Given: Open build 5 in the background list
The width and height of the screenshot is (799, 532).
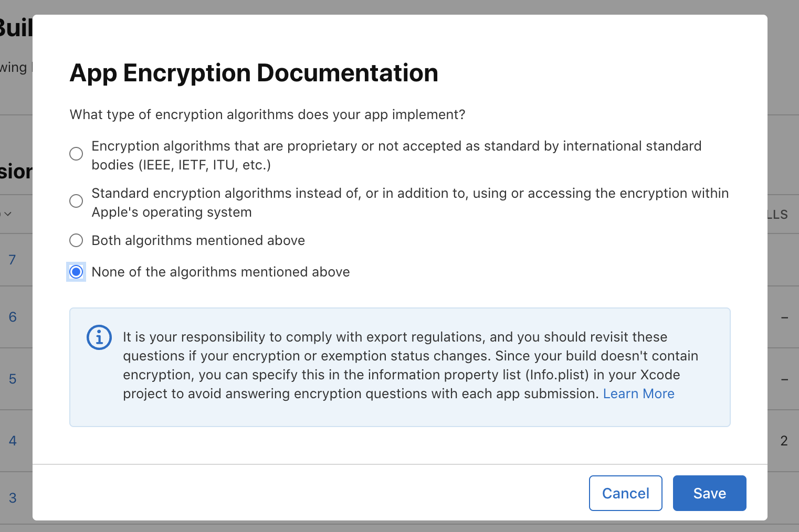Looking at the screenshot, I should [x=13, y=379].
